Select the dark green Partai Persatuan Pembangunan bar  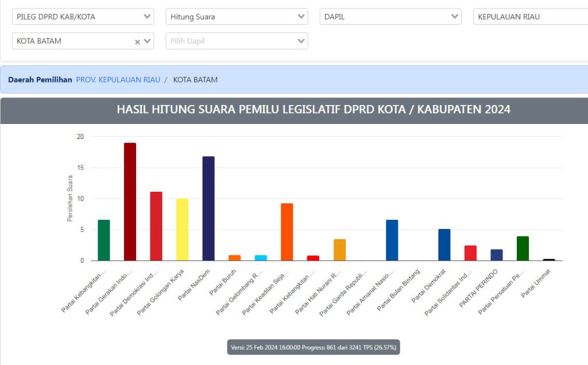coord(523,248)
